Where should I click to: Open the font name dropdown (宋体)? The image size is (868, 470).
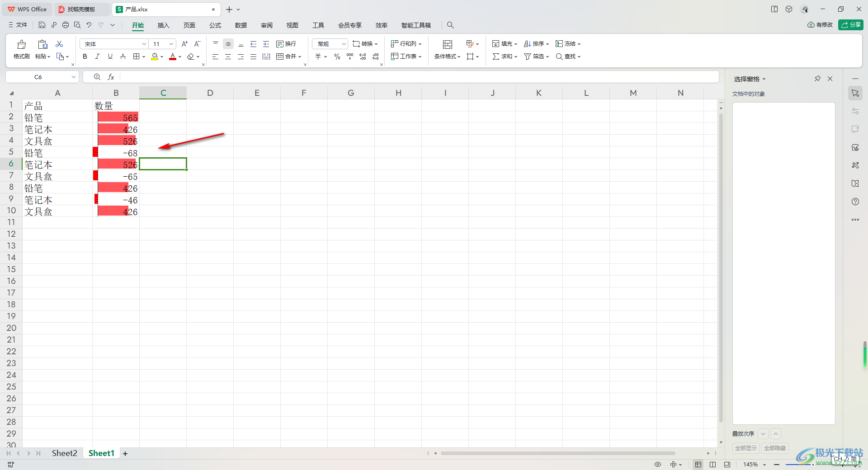click(x=144, y=44)
